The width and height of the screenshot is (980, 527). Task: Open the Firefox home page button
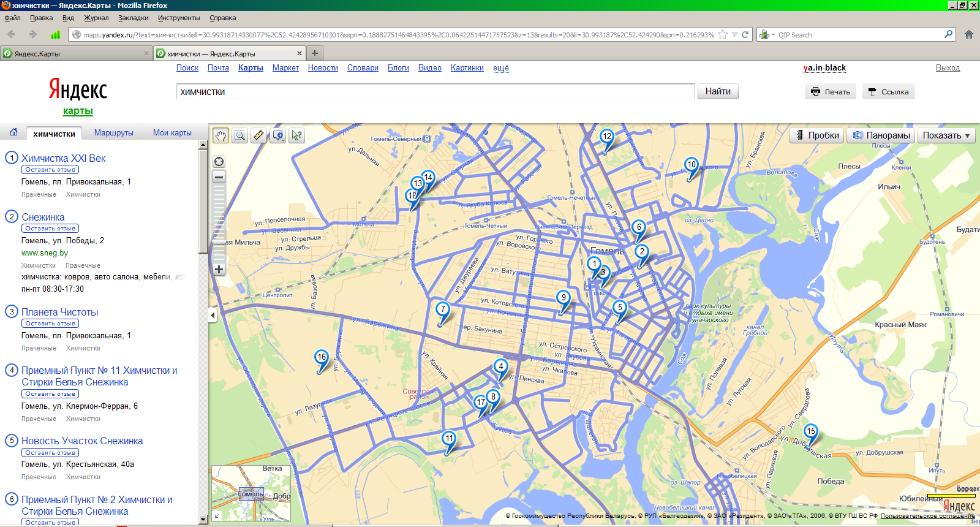(x=969, y=34)
